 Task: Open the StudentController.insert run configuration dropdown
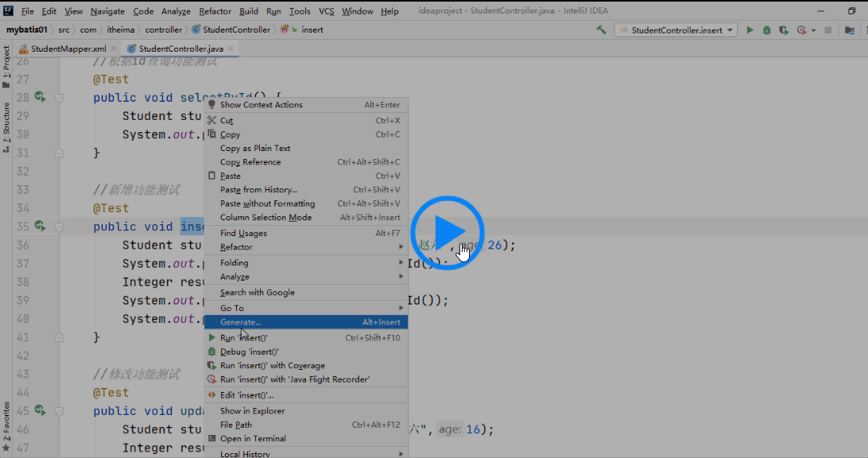tap(675, 29)
